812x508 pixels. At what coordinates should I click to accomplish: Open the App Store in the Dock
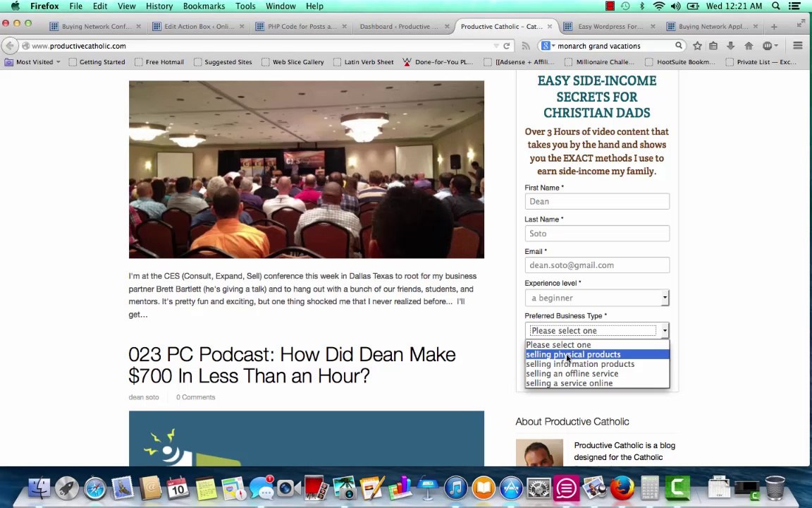point(511,488)
